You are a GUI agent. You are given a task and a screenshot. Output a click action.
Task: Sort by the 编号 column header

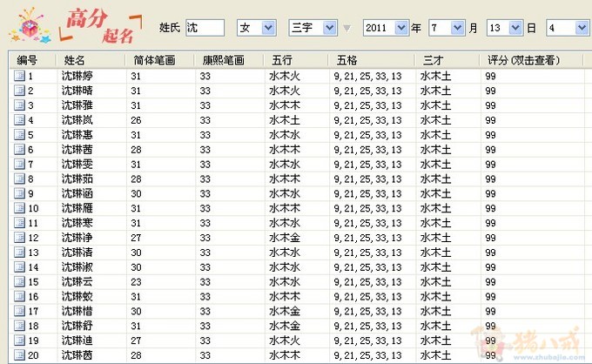coord(33,60)
